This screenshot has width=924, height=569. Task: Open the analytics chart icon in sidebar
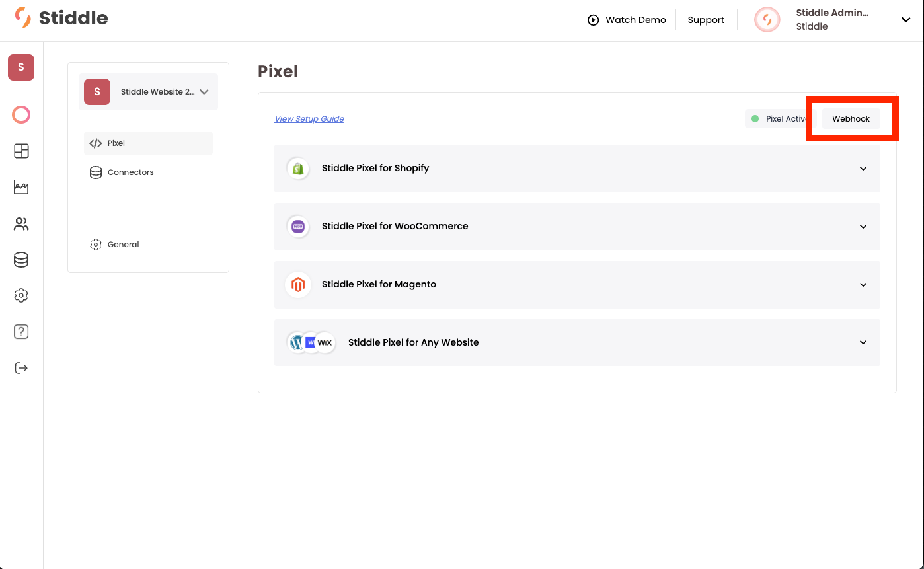(21, 188)
